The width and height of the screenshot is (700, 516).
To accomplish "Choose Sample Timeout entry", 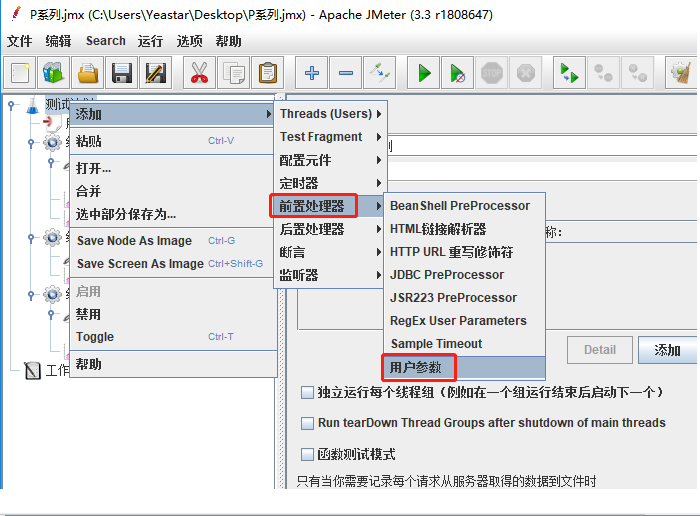I will pyautogui.click(x=465, y=344).
